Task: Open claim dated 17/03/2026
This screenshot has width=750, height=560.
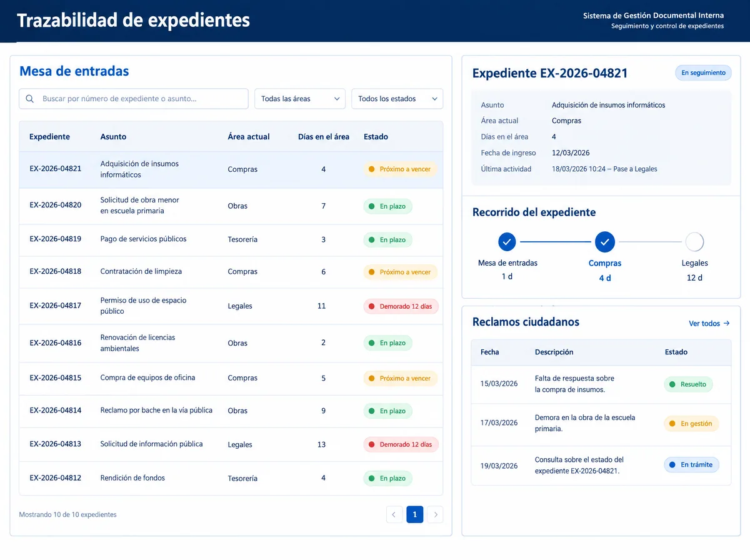Action: click(x=601, y=424)
